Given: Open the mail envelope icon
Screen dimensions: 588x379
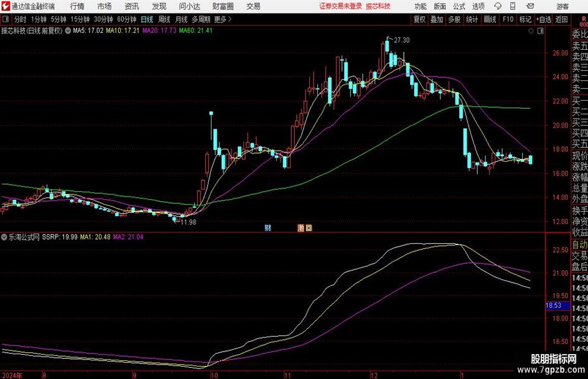Looking at the screenshot, I should [x=530, y=6].
